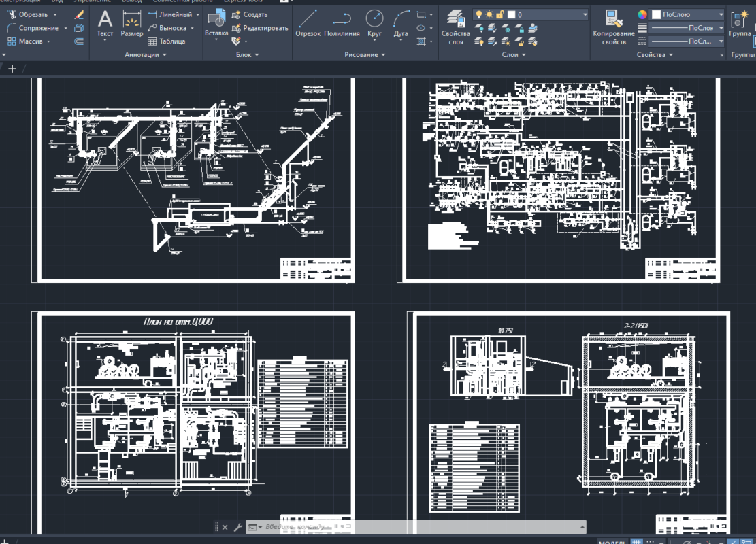The width and height of the screenshot is (756, 544).
Task: Click Создать to create a block
Action: coord(250,14)
